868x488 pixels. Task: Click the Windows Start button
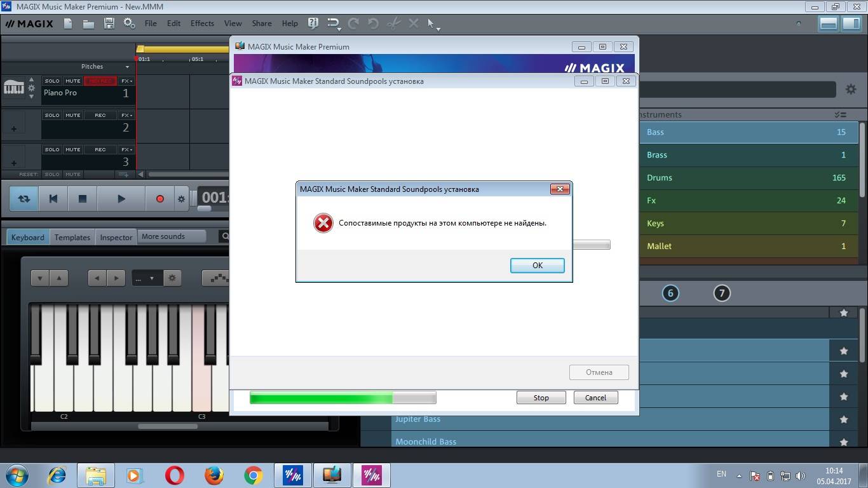tap(17, 475)
